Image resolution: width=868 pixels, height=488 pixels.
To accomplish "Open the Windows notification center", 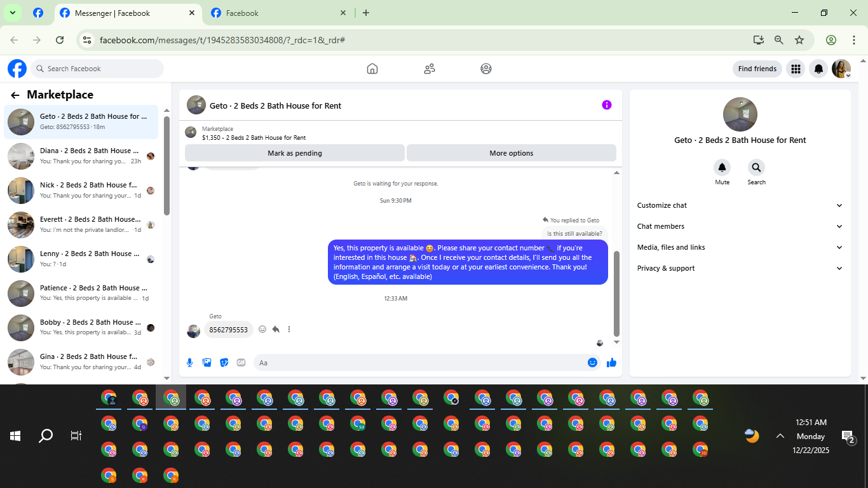I will (x=848, y=437).
